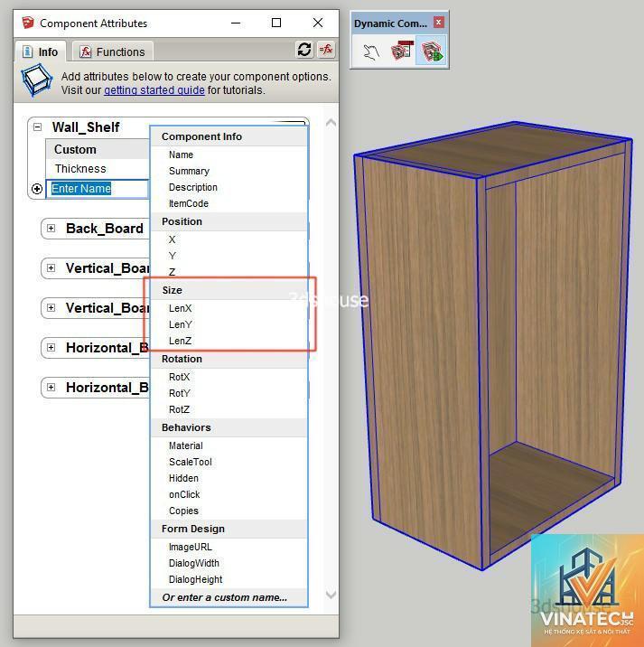Switch to the Info tab
The height and width of the screenshot is (647, 644).
point(41,52)
